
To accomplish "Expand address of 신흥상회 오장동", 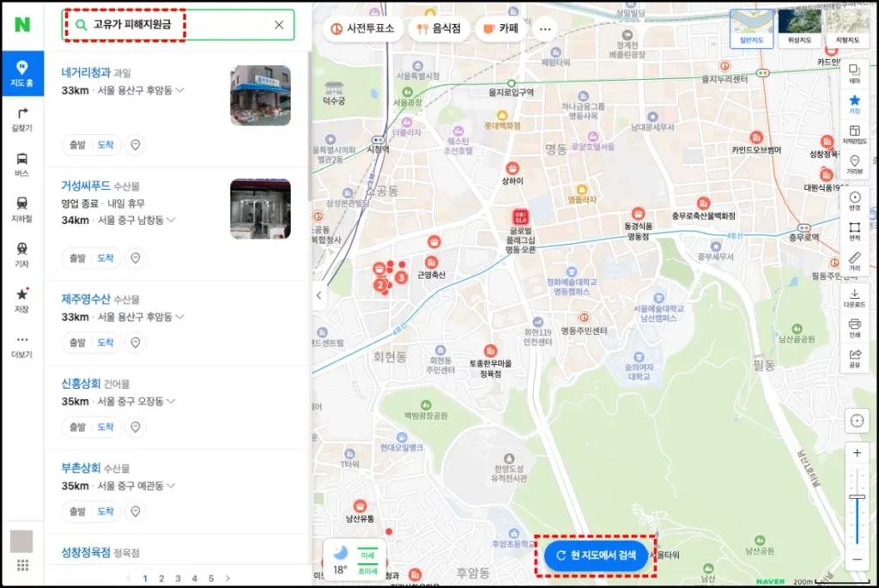I will coord(171,402).
